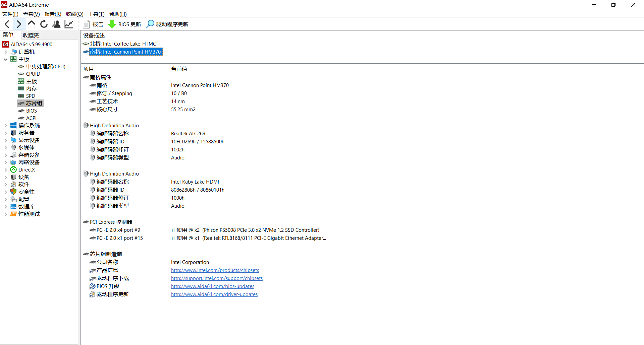Select 中央处理器(CPU) in the tree

coord(46,67)
